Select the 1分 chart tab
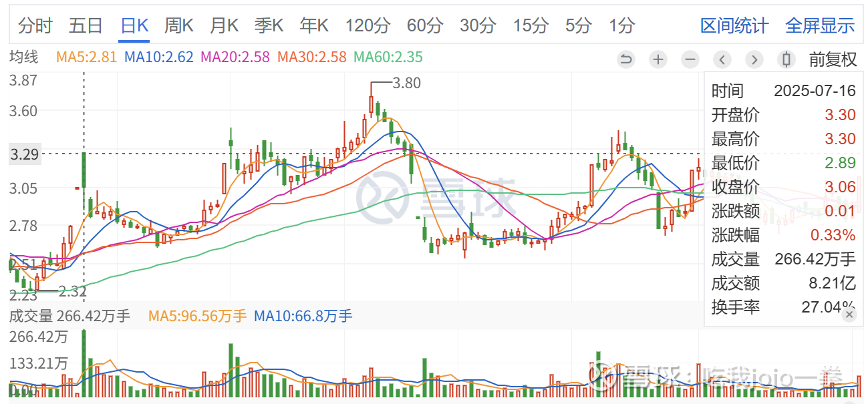 pyautogui.click(x=621, y=26)
